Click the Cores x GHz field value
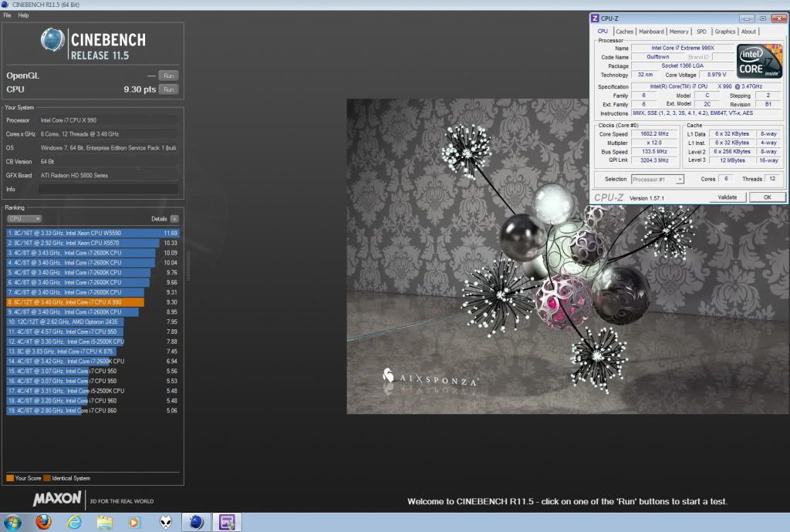 point(108,134)
